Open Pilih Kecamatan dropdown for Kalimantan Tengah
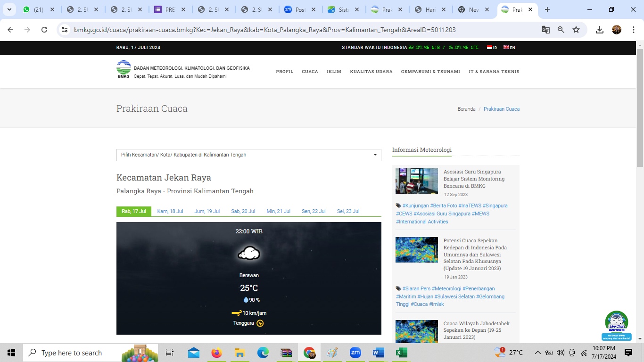The width and height of the screenshot is (644, 362). click(249, 155)
